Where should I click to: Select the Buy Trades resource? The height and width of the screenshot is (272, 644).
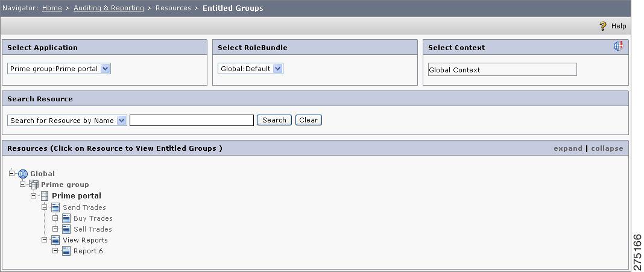93,218
